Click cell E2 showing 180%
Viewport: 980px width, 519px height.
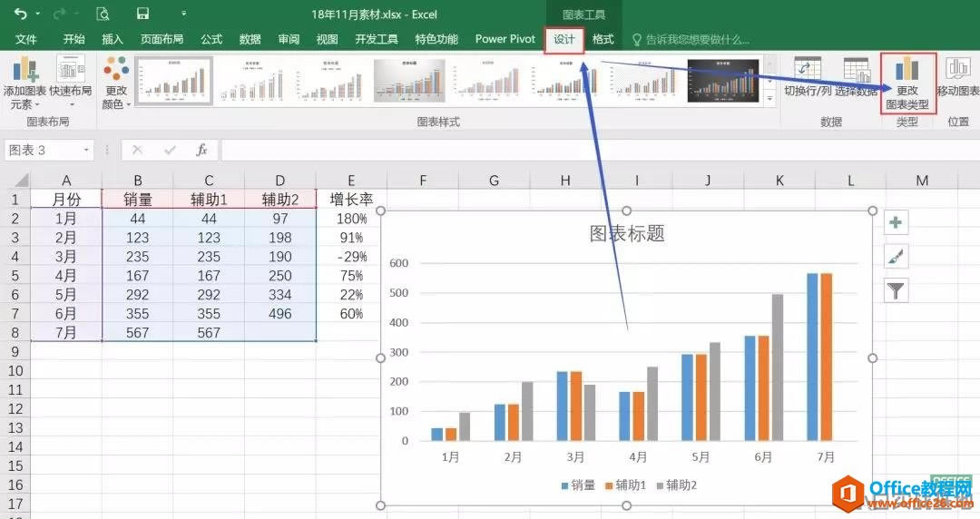351,219
